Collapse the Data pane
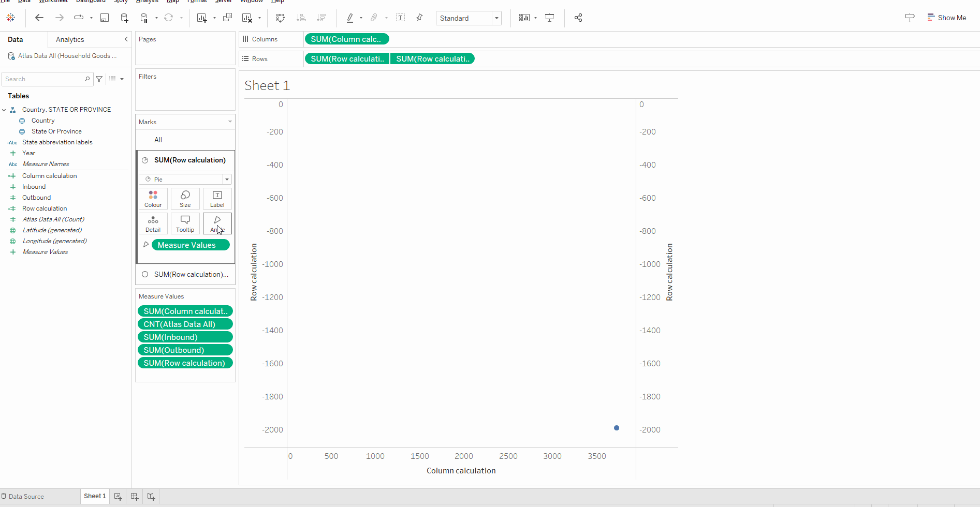The height and width of the screenshot is (507, 980). tap(126, 39)
